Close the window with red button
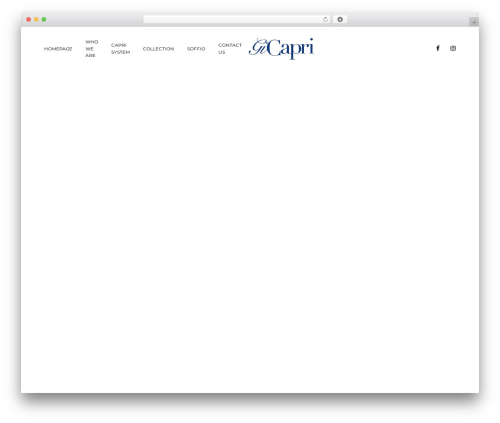 pyautogui.click(x=29, y=20)
